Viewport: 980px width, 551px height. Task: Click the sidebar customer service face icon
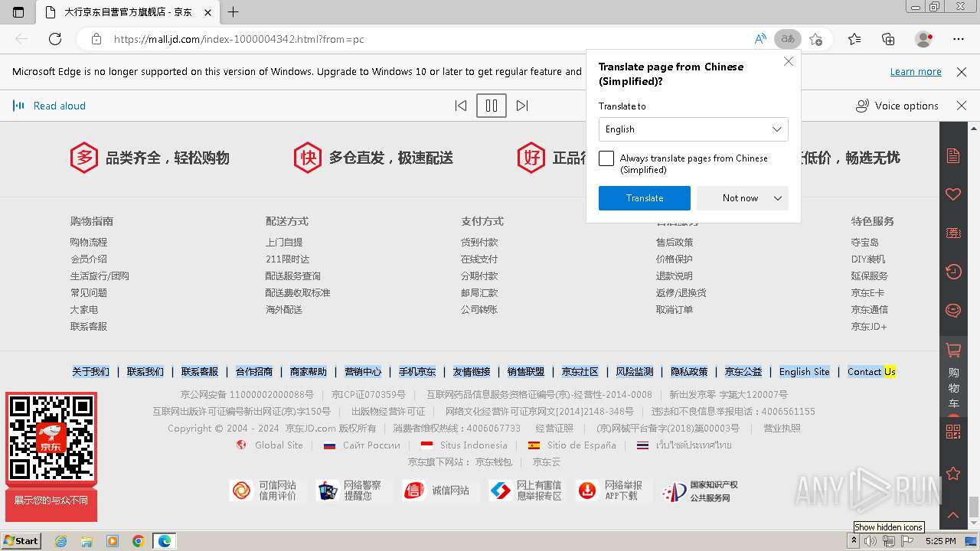click(953, 310)
